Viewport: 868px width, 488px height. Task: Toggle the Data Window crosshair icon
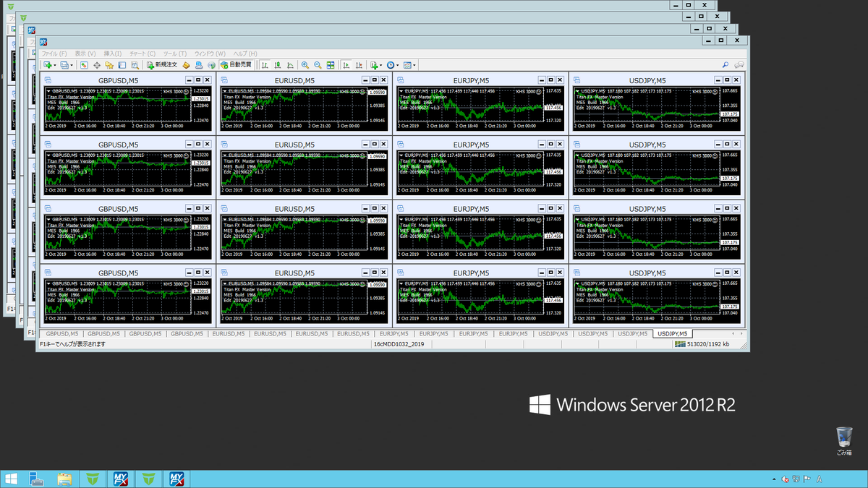pos(97,65)
